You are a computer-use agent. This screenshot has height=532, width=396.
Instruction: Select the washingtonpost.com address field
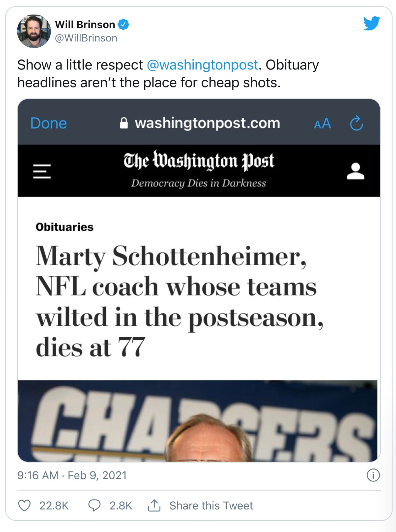207,123
